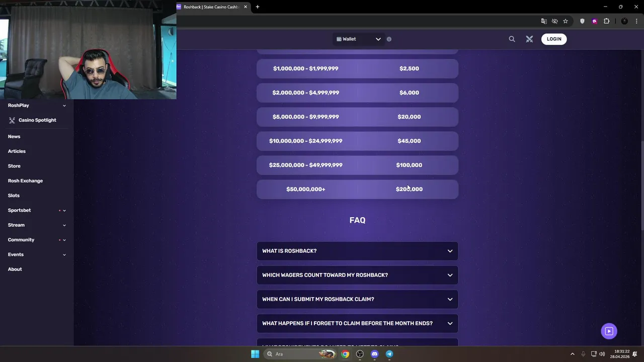Open OBS Studio from the taskbar
This screenshot has height=362, width=644.
coord(360,354)
